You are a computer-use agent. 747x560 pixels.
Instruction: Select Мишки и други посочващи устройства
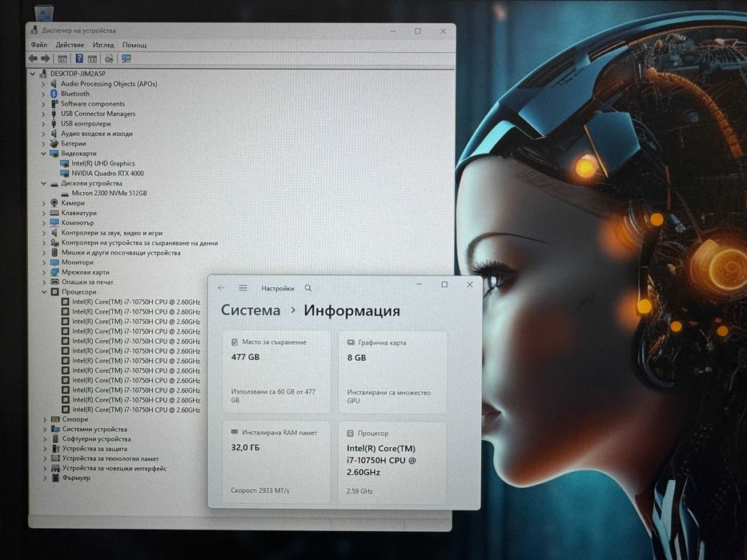121,253
